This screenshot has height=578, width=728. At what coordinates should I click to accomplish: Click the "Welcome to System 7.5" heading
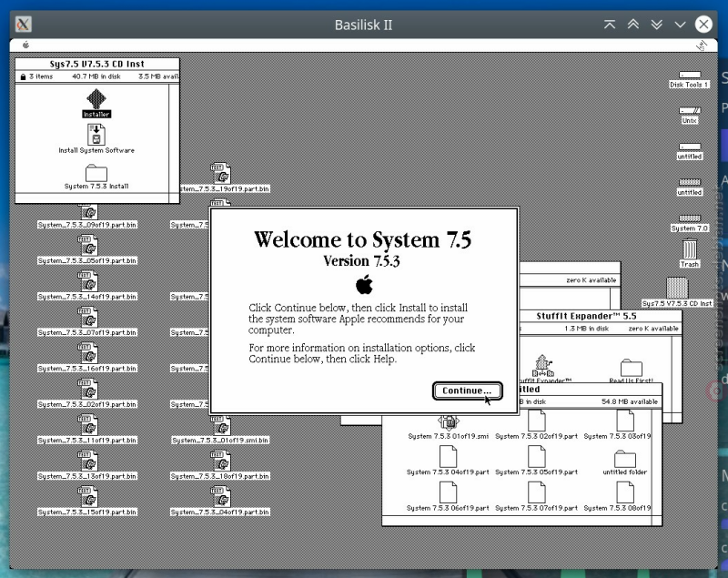(362, 239)
